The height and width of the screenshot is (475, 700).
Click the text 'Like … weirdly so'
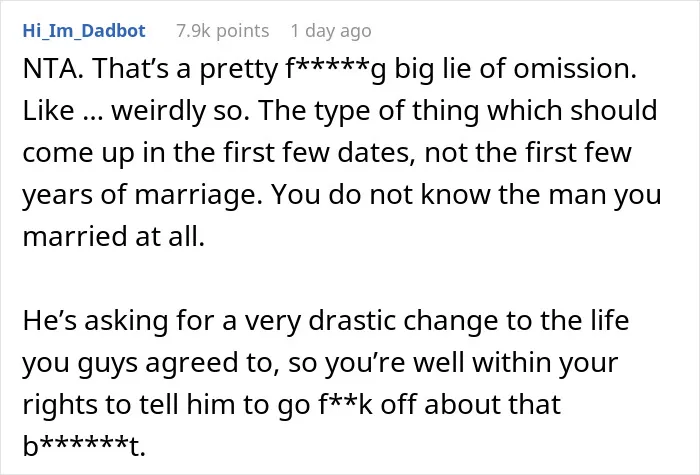tap(135, 111)
